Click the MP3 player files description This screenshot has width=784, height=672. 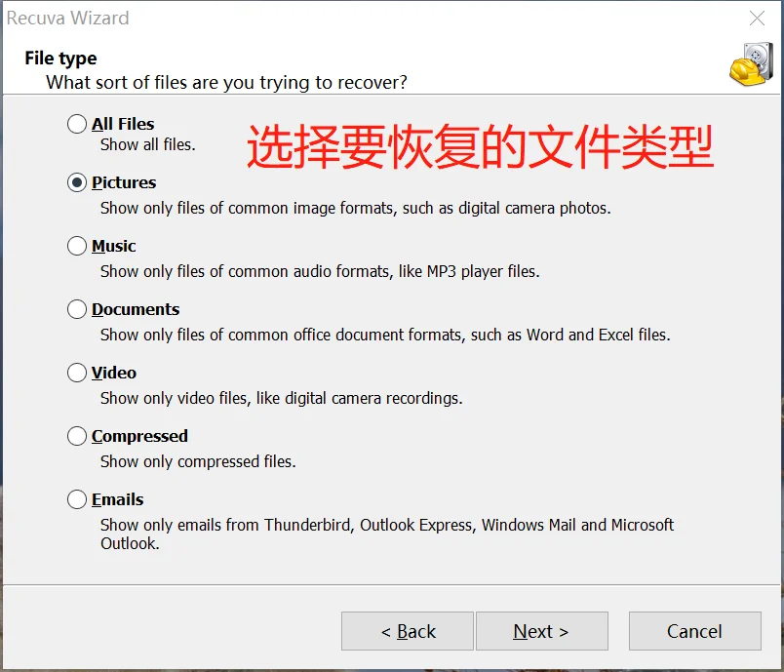click(320, 271)
